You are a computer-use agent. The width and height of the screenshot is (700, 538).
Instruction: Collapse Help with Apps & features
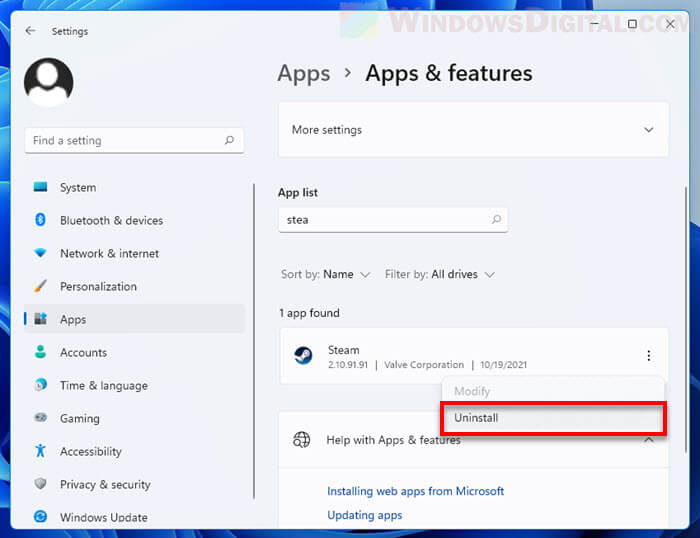pyautogui.click(x=649, y=440)
